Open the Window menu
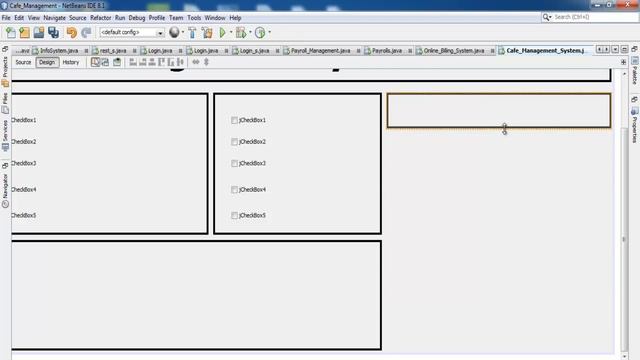Screen dimensions: 640x360 215,18
